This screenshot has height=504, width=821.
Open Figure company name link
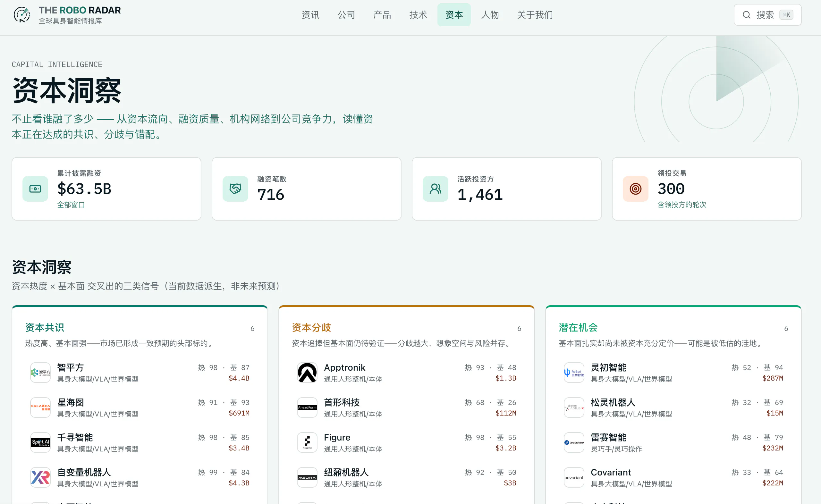(337, 437)
